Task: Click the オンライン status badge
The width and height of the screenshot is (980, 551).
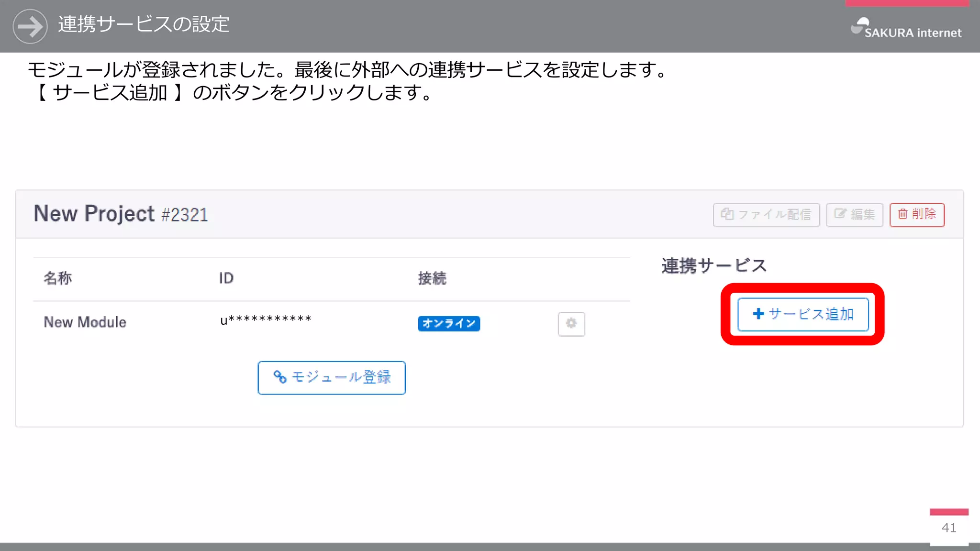Action: pos(449,323)
